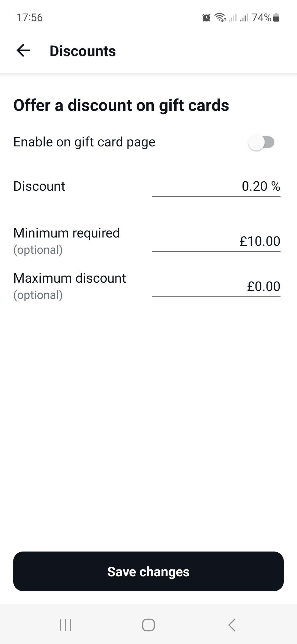Tap the back arrow icon
Screen dimensions: 297x644
point(23,51)
